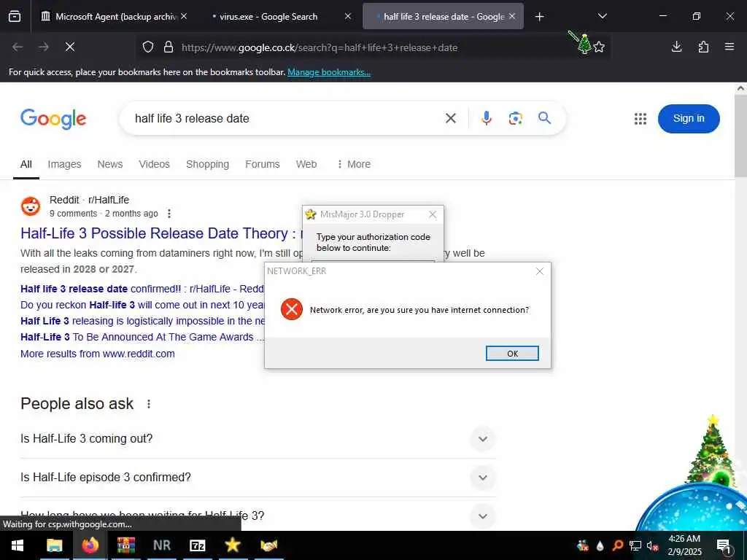
Task: Open the extensions puzzle icon
Action: click(703, 47)
